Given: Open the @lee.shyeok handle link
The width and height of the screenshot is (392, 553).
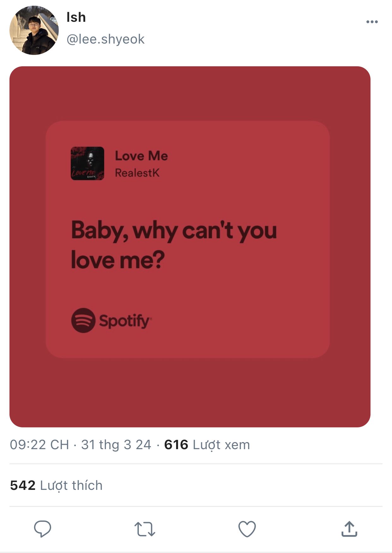Looking at the screenshot, I should (x=105, y=39).
